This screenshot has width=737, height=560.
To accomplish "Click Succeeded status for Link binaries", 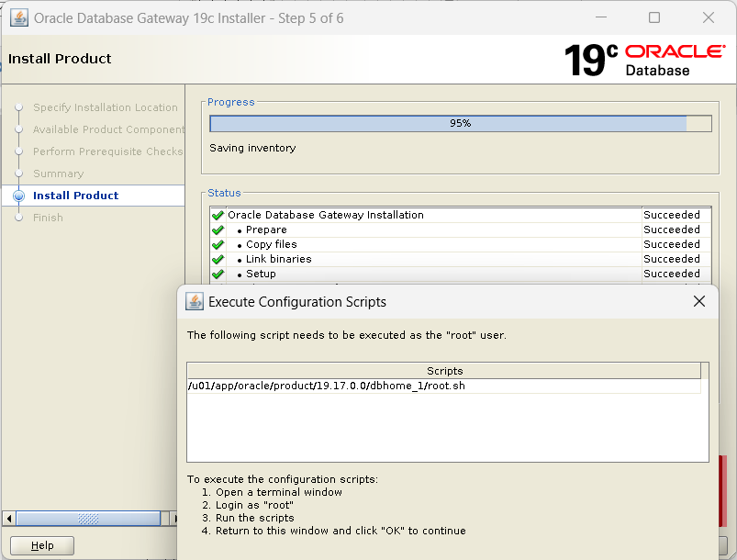I will [x=672, y=259].
